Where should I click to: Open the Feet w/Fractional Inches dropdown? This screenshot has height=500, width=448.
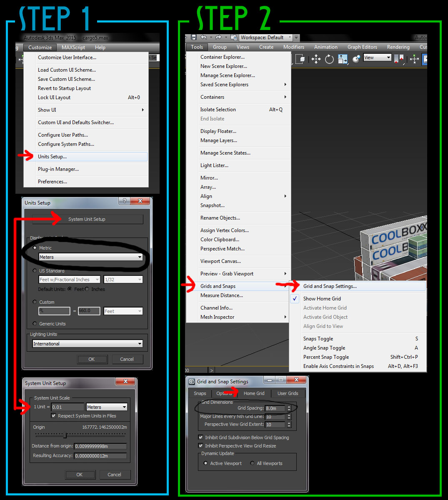click(x=70, y=280)
